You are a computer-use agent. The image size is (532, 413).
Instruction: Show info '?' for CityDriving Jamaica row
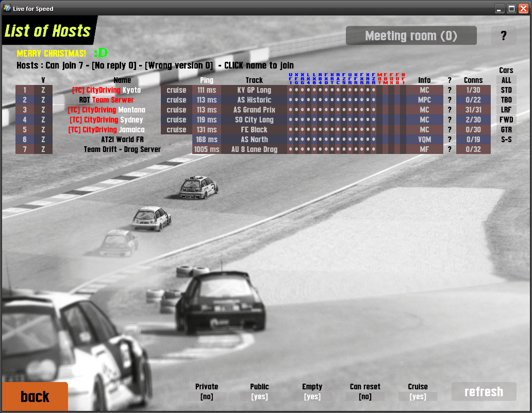(x=450, y=129)
